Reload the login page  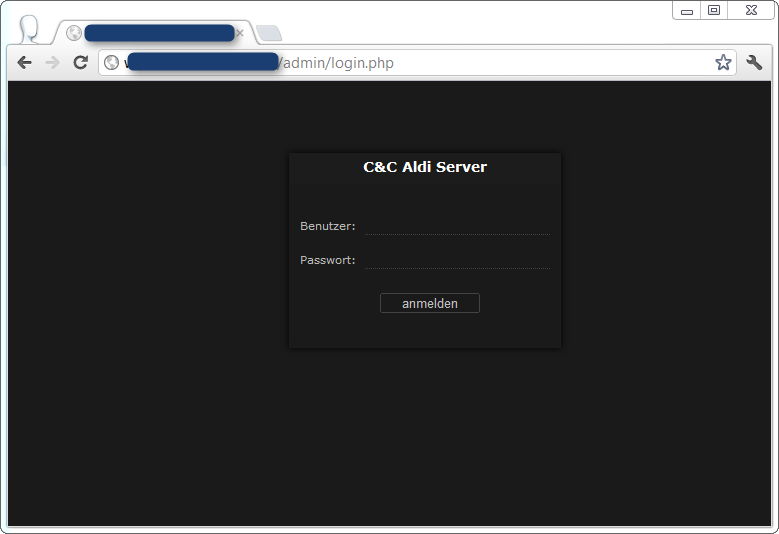click(80, 63)
